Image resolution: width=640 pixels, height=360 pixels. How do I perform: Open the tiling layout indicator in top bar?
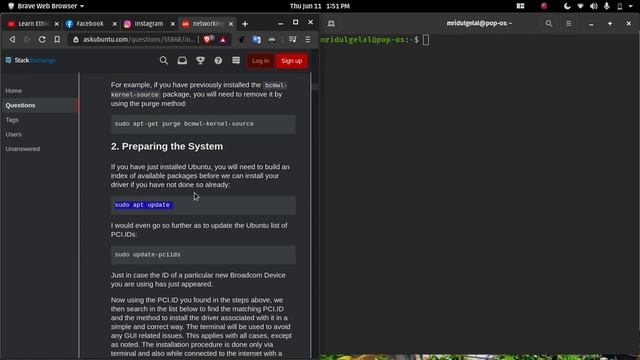coord(520,6)
